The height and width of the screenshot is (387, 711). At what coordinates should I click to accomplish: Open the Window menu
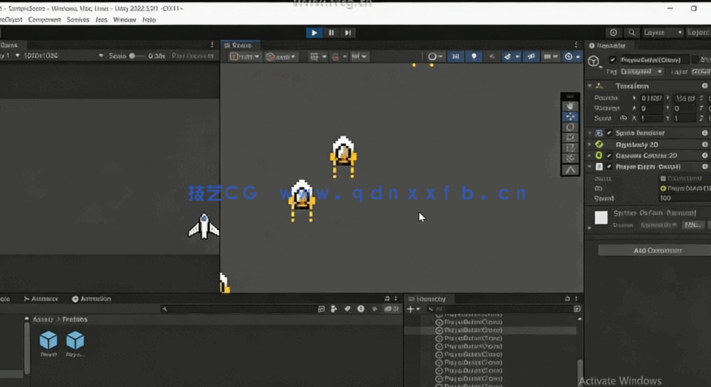125,20
